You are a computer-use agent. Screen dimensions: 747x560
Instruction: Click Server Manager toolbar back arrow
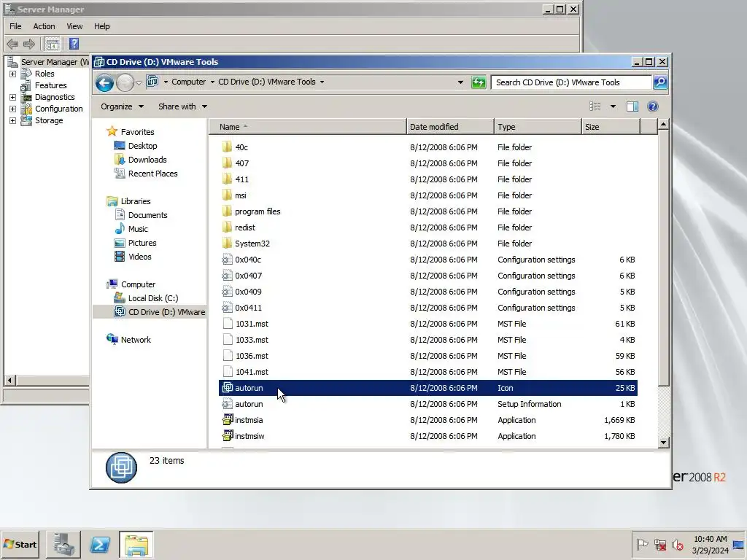pos(12,44)
